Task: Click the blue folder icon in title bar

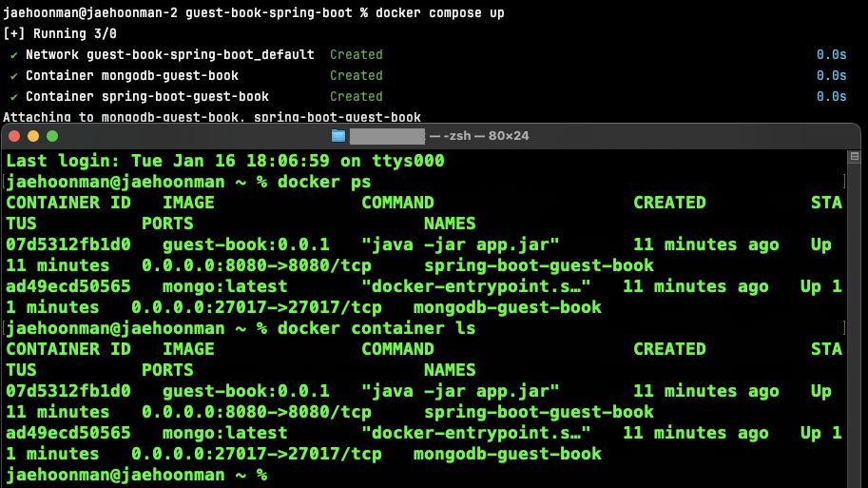Action: tap(338, 136)
